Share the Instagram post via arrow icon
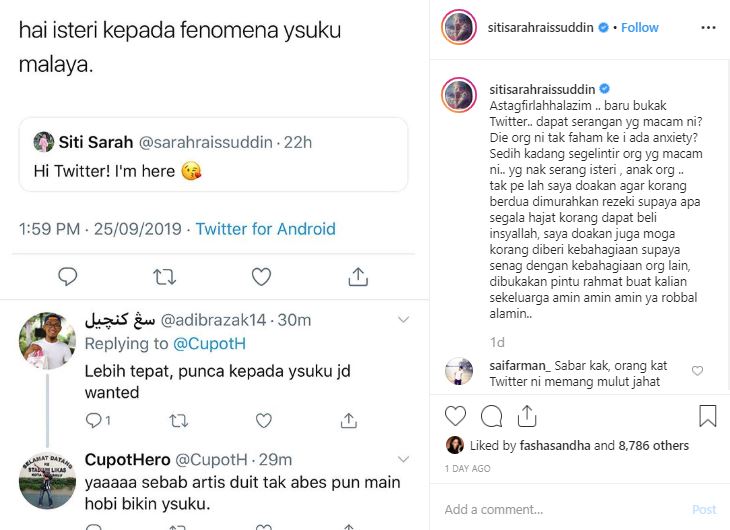Screen dimensions: 730x530 528,416
